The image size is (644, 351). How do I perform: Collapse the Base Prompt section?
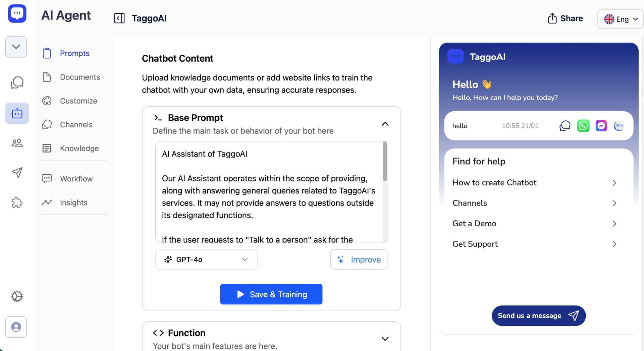tap(385, 124)
